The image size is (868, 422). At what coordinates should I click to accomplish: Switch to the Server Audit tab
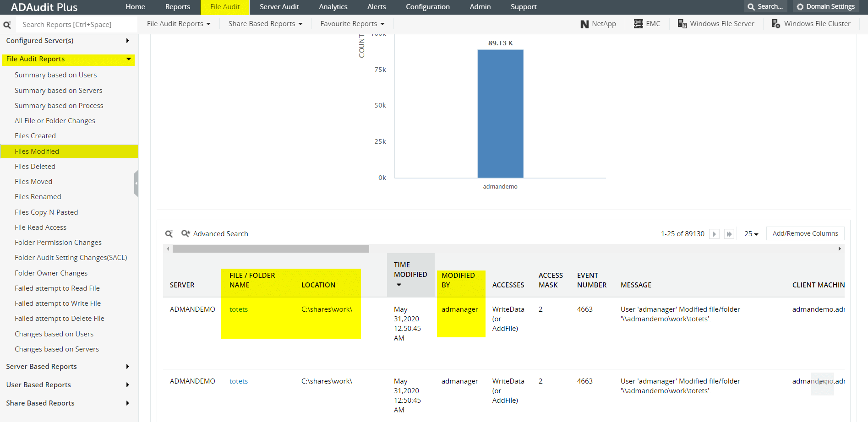279,7
